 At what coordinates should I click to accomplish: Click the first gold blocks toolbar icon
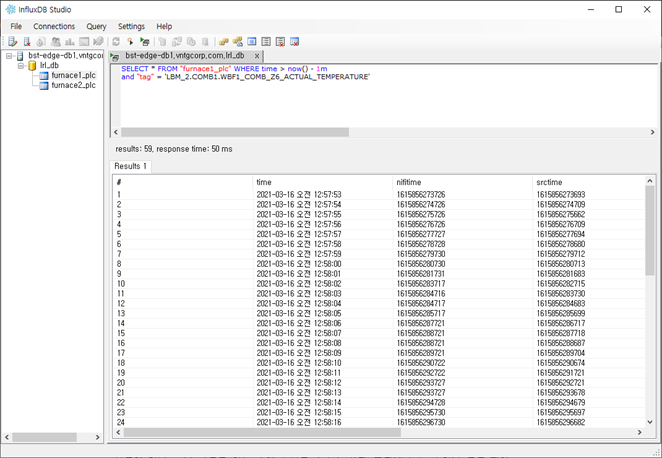tap(223, 41)
